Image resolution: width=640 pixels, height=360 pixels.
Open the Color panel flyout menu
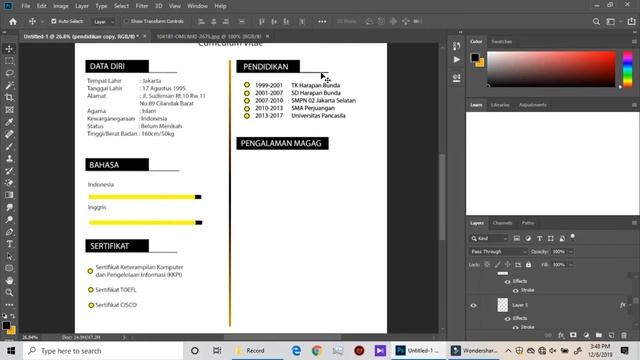pyautogui.click(x=634, y=41)
